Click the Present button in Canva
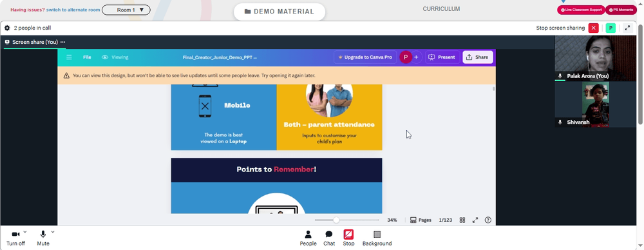Viewport: 644px width, 250px height. point(442,57)
